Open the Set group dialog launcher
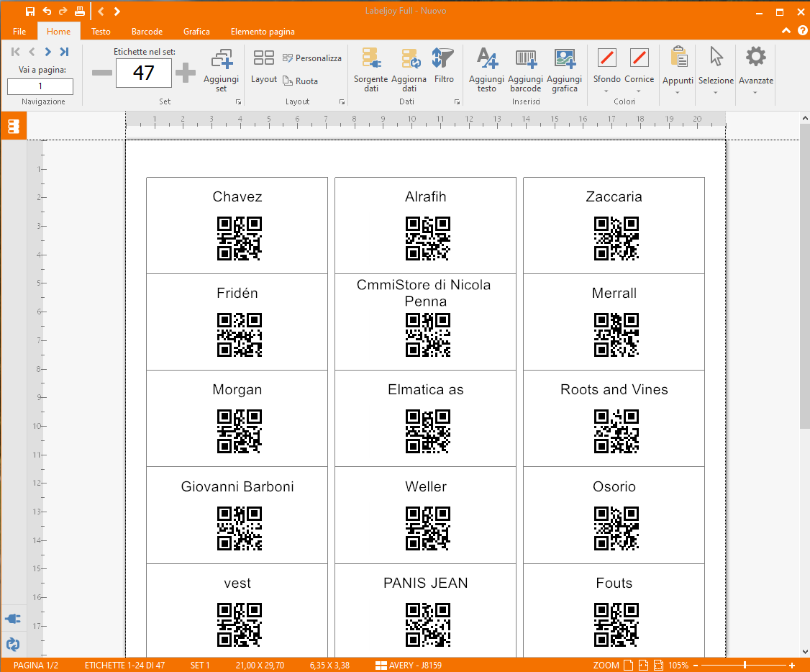 [x=238, y=102]
